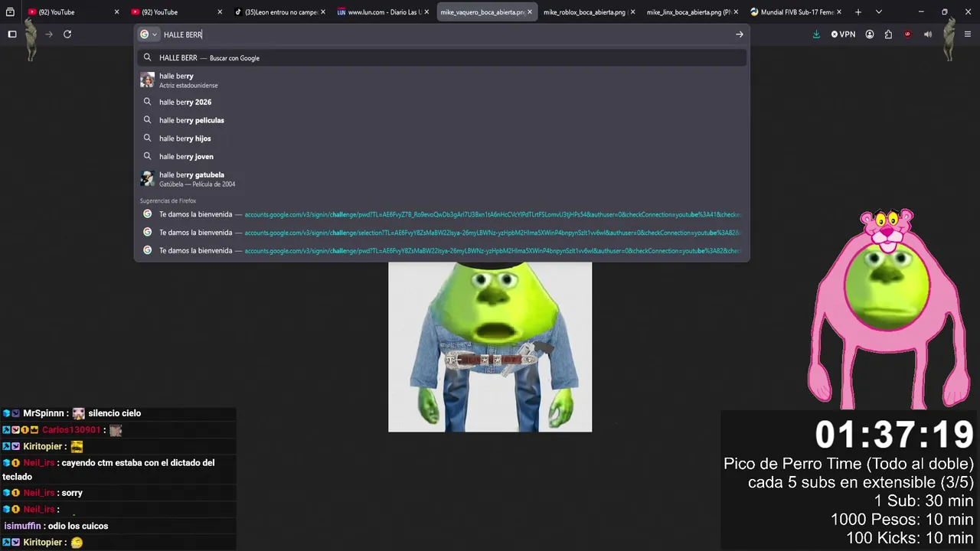Open the VPN toolbar button
The image size is (980, 551).
(x=843, y=34)
